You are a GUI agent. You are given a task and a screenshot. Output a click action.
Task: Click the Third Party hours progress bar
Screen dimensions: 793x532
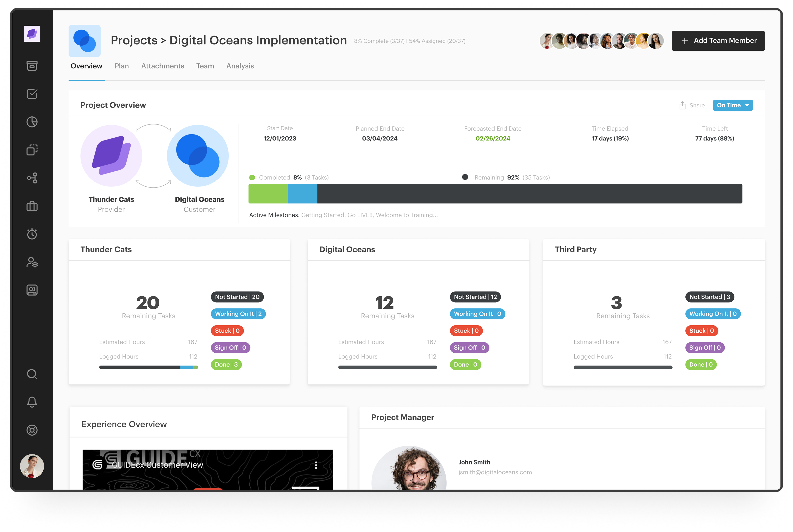[x=623, y=367]
